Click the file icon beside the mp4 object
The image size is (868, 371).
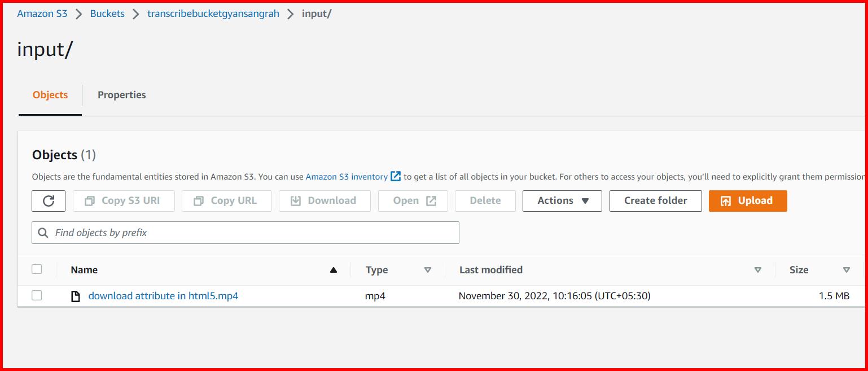[76, 295]
